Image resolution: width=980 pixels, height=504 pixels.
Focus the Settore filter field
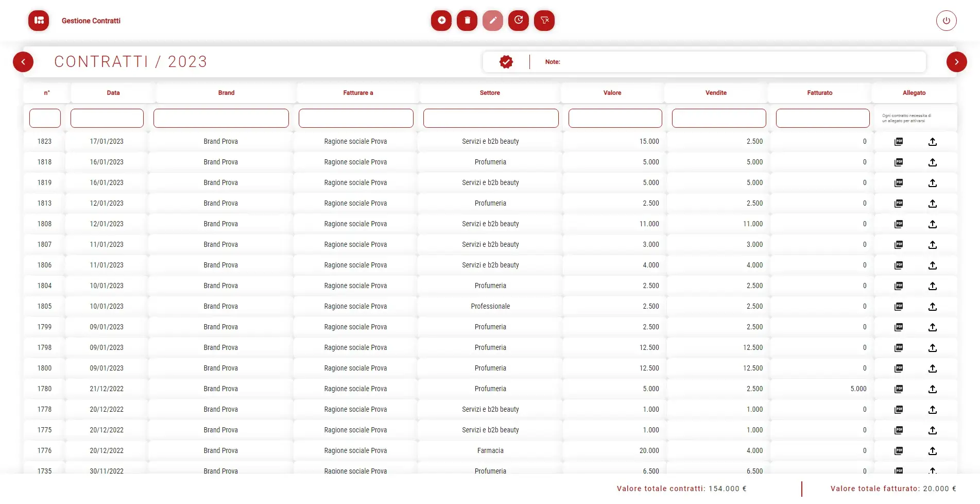491,118
